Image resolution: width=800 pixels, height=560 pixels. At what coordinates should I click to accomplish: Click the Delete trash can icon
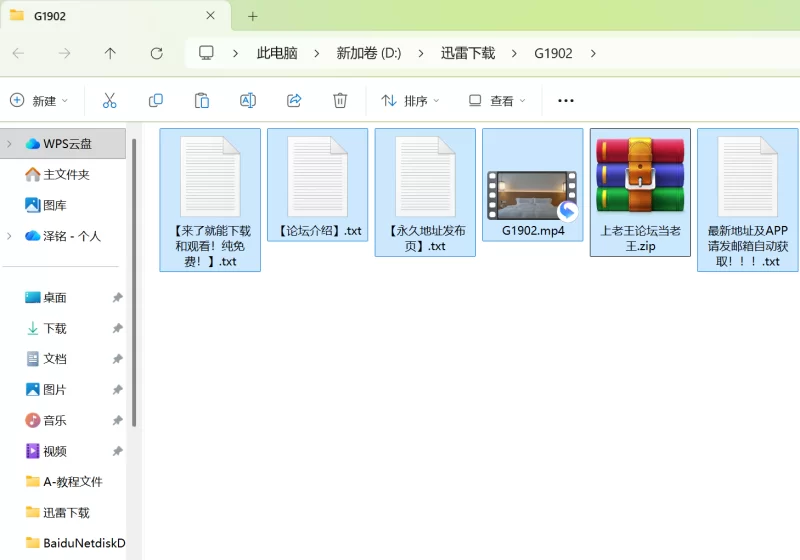pos(340,100)
